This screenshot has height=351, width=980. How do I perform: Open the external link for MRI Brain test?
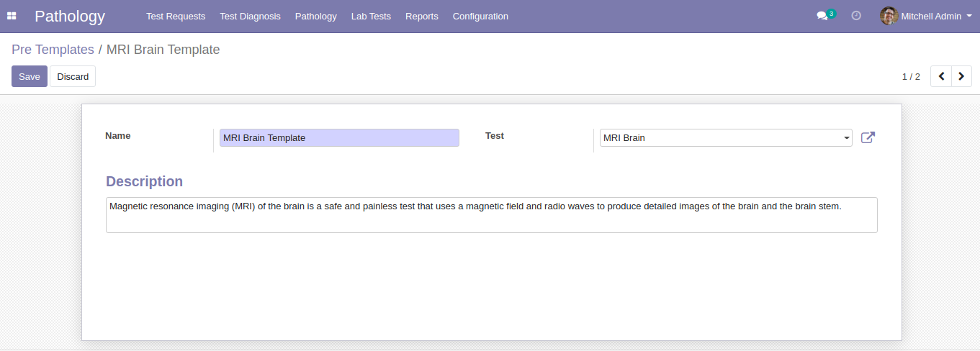868,137
